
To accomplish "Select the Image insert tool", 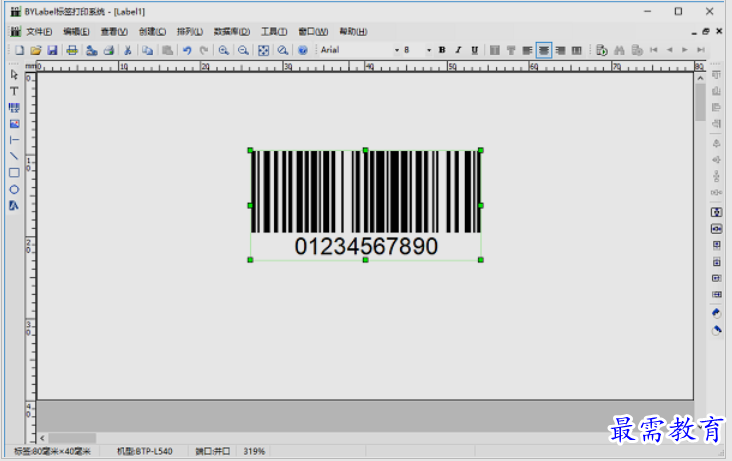I will (14, 124).
